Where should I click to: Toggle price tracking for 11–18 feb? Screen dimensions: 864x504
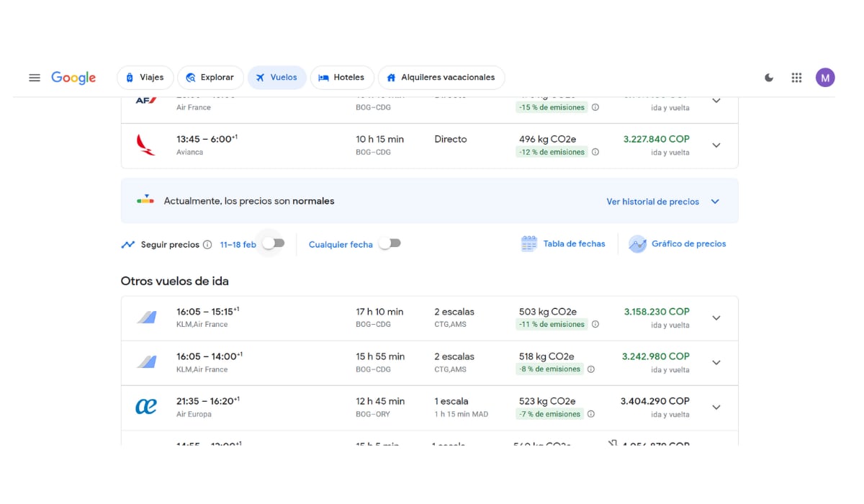pyautogui.click(x=274, y=243)
